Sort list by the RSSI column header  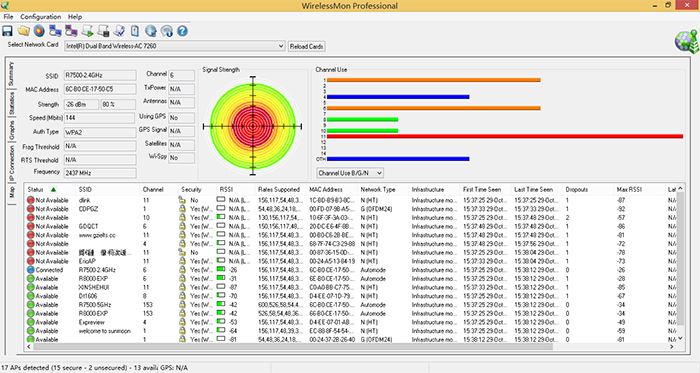pos(236,190)
